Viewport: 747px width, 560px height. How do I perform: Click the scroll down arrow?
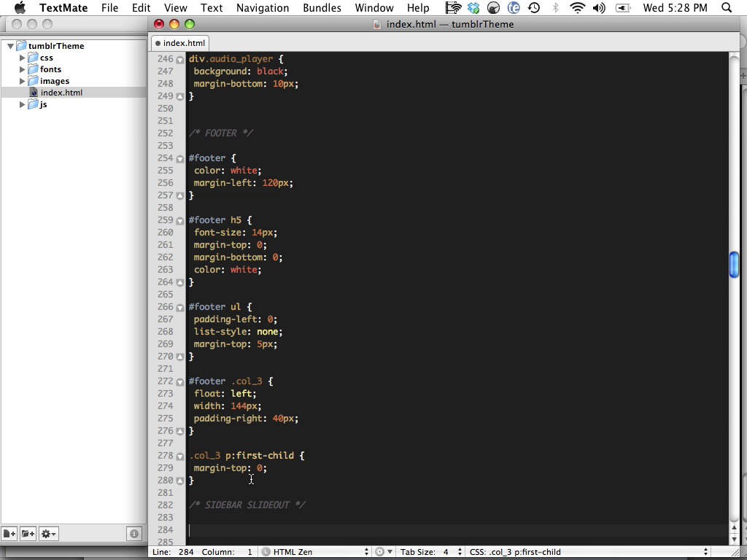[x=734, y=539]
